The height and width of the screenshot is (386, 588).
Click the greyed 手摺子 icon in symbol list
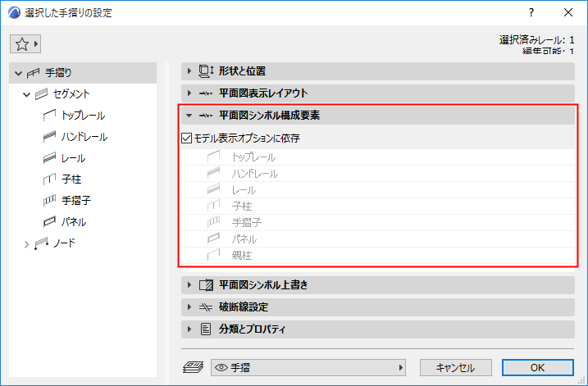[213, 222]
